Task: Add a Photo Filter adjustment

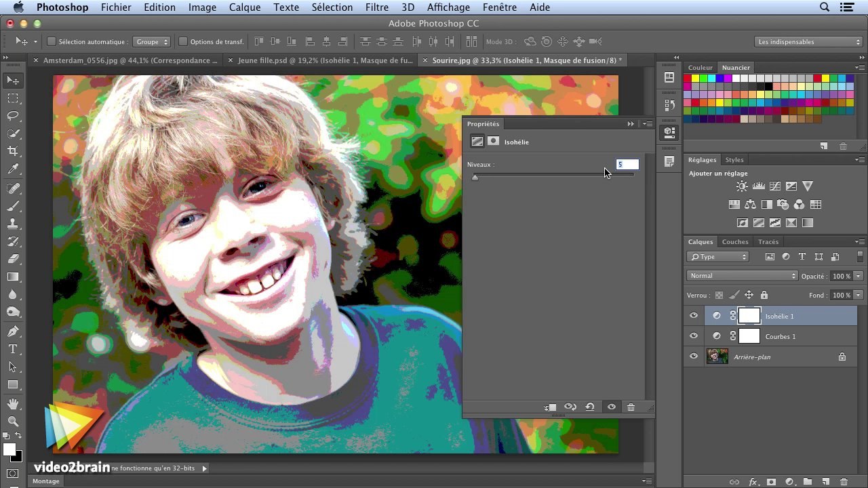Action: (783, 205)
